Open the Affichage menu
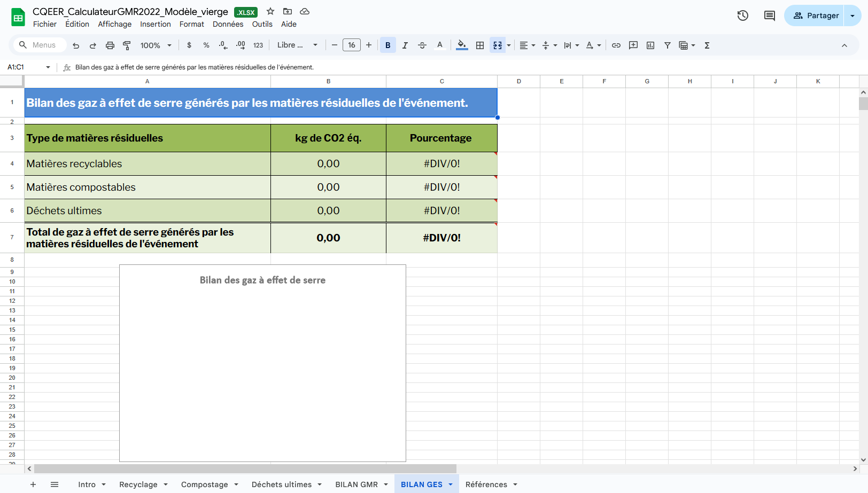 (115, 24)
